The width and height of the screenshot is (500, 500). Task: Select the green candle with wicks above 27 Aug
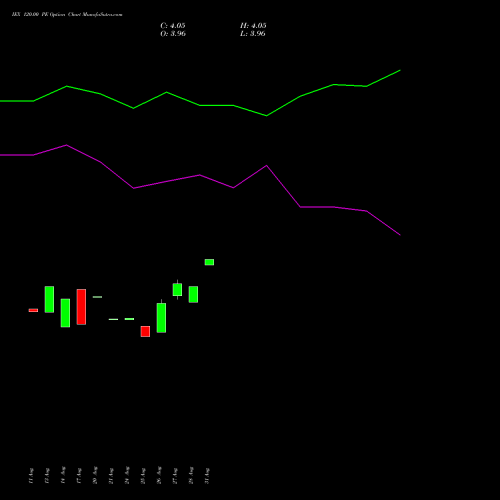[x=177, y=289]
